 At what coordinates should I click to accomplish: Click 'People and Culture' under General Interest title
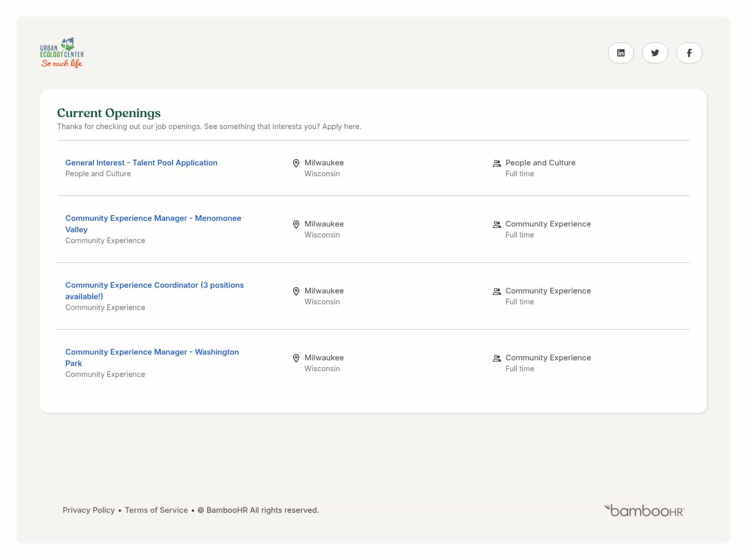coord(98,174)
